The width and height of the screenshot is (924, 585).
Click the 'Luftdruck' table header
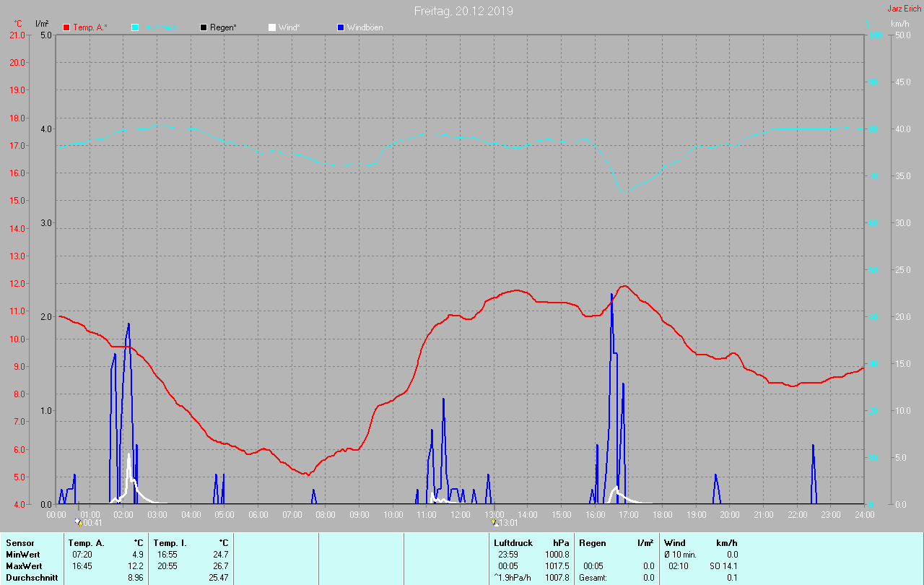click(x=513, y=543)
